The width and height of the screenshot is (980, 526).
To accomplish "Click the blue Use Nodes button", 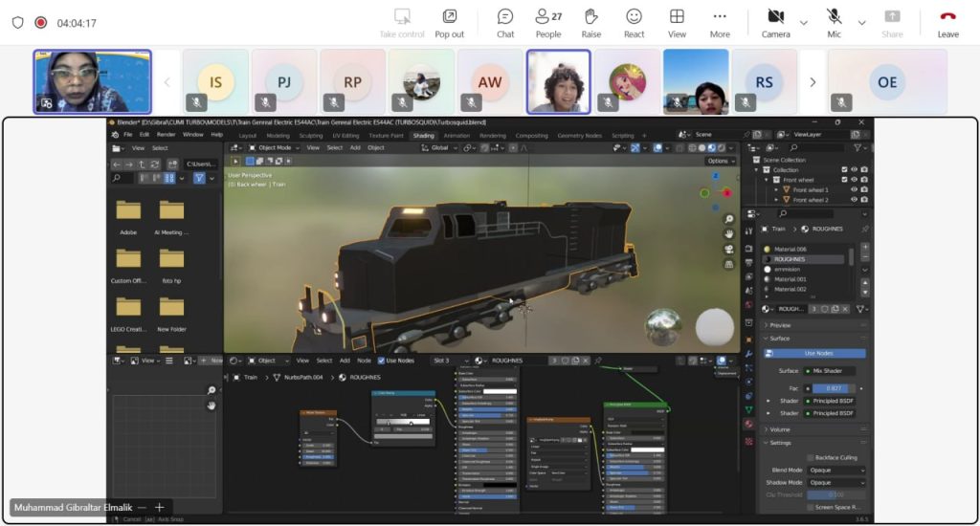I will pyautogui.click(x=817, y=354).
